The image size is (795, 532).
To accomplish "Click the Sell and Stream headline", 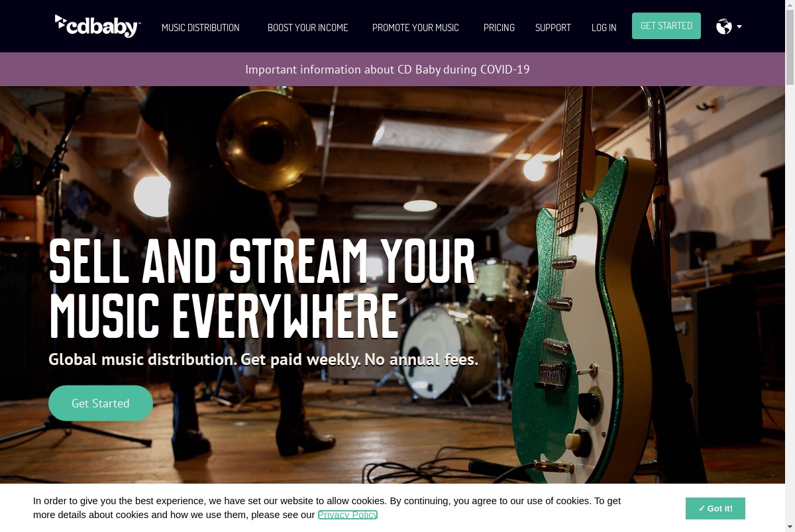I will pos(262,288).
